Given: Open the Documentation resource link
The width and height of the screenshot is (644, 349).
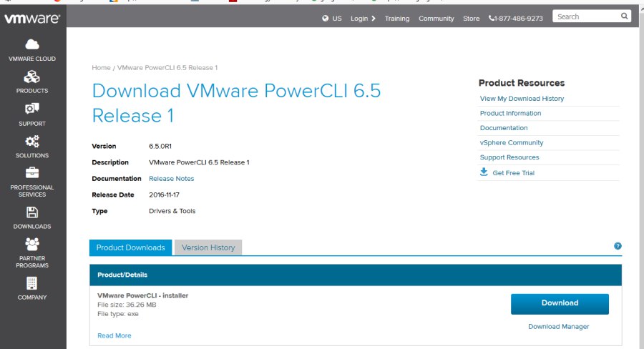Looking at the screenshot, I should pyautogui.click(x=504, y=128).
